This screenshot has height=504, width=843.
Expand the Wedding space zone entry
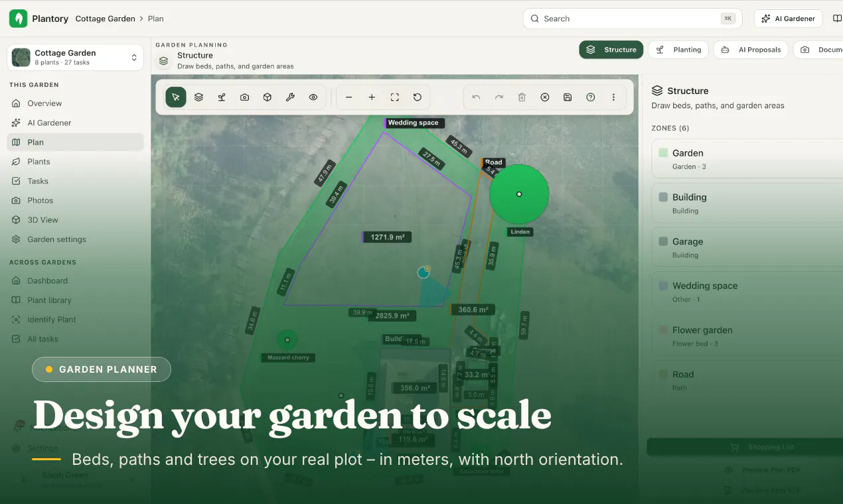[747, 292]
